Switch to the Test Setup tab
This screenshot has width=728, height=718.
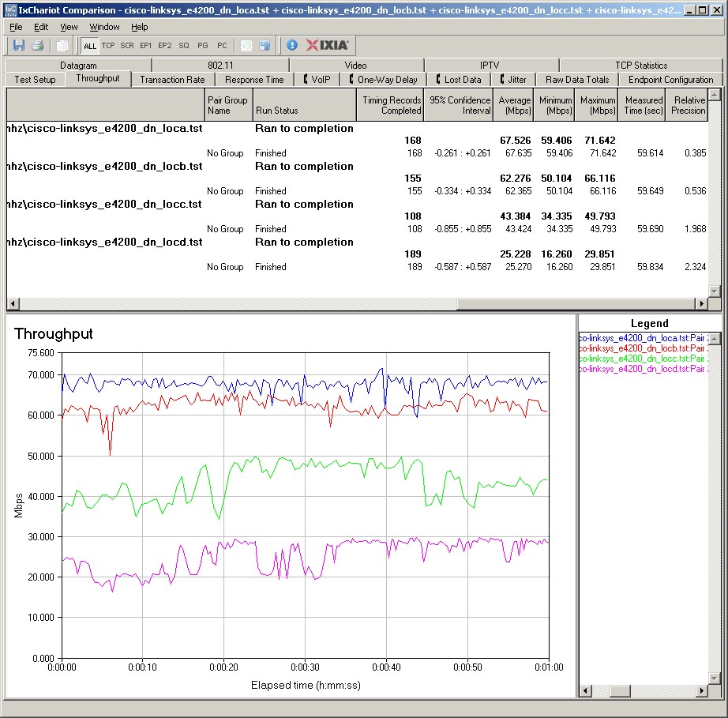(35, 80)
